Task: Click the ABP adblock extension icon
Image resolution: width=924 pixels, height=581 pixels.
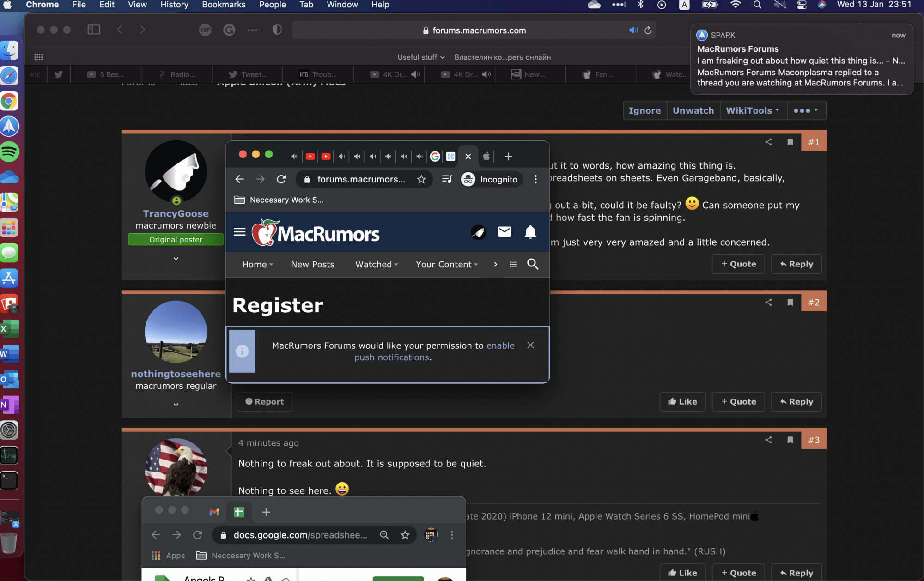Action: pos(205,30)
